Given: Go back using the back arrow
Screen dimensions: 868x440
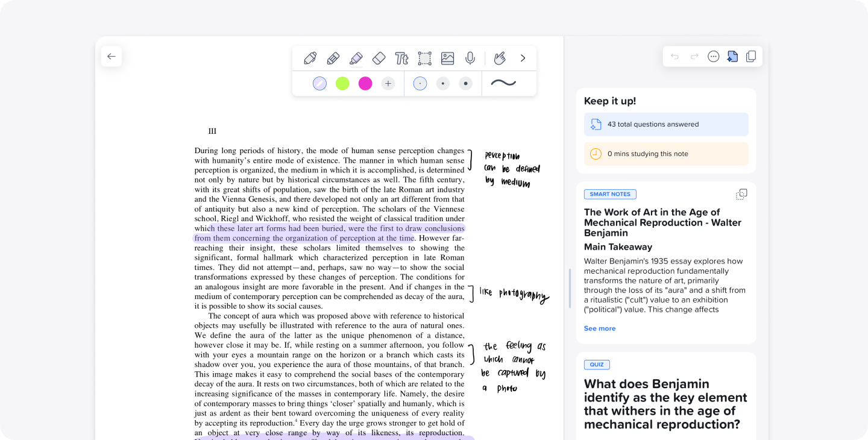Looking at the screenshot, I should [x=112, y=56].
